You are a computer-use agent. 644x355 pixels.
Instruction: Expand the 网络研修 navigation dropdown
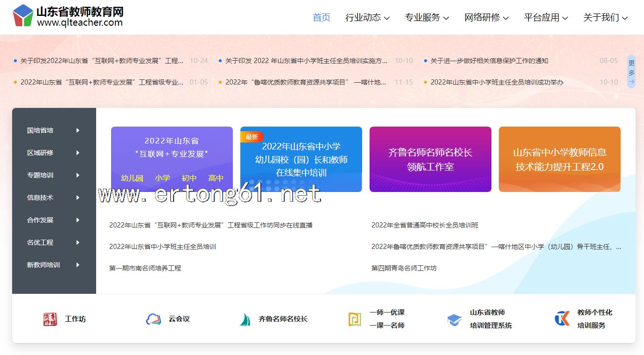[486, 18]
